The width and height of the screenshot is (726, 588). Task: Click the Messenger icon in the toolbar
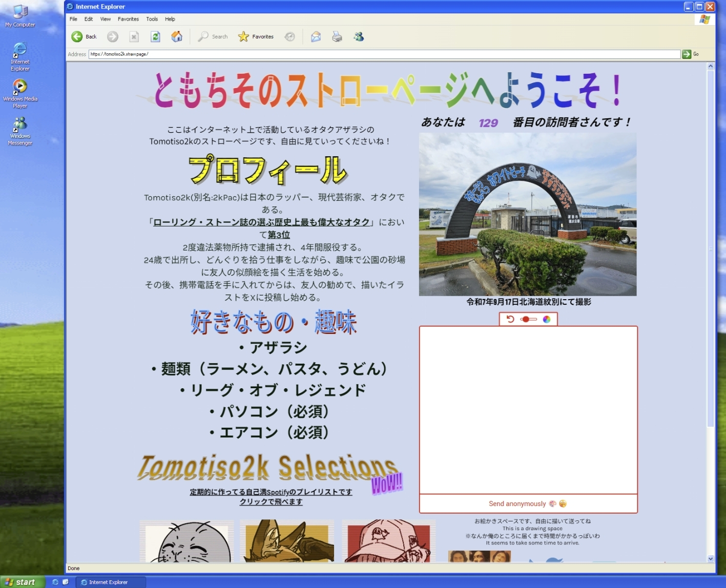pos(359,36)
